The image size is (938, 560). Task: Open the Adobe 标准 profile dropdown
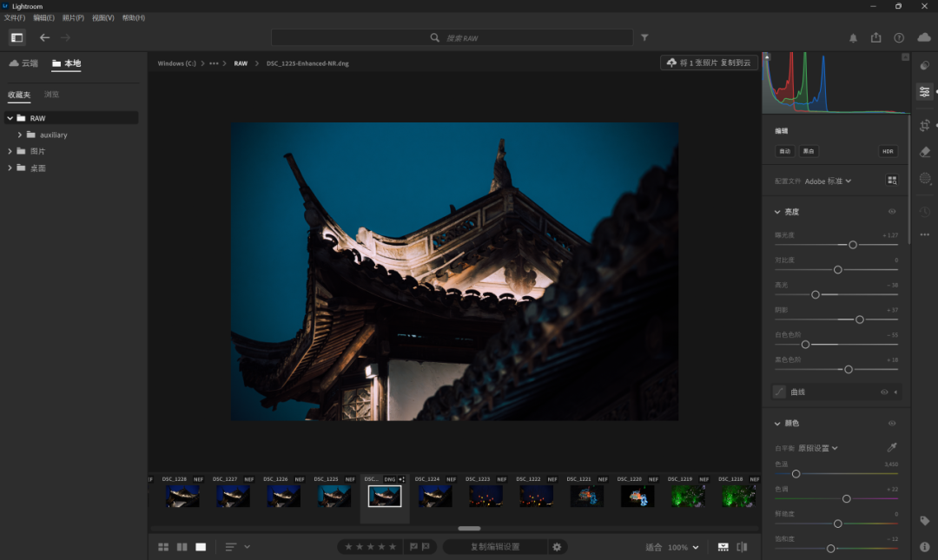[x=828, y=181]
